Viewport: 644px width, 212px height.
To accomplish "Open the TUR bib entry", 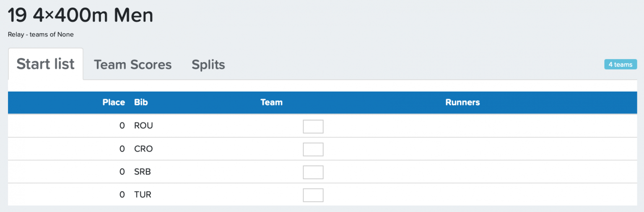I will 143,195.
